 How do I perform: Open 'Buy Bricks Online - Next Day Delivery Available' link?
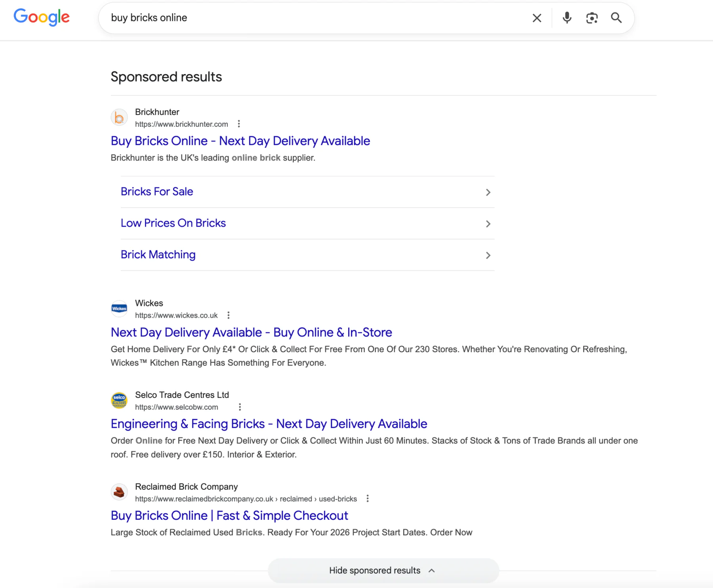[x=240, y=141]
